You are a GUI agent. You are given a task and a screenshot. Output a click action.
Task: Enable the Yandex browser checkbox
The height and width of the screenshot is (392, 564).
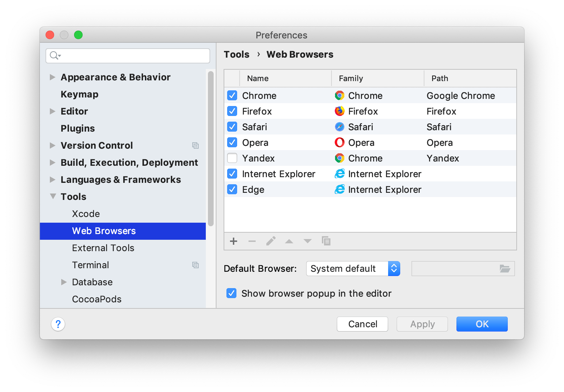coord(232,158)
